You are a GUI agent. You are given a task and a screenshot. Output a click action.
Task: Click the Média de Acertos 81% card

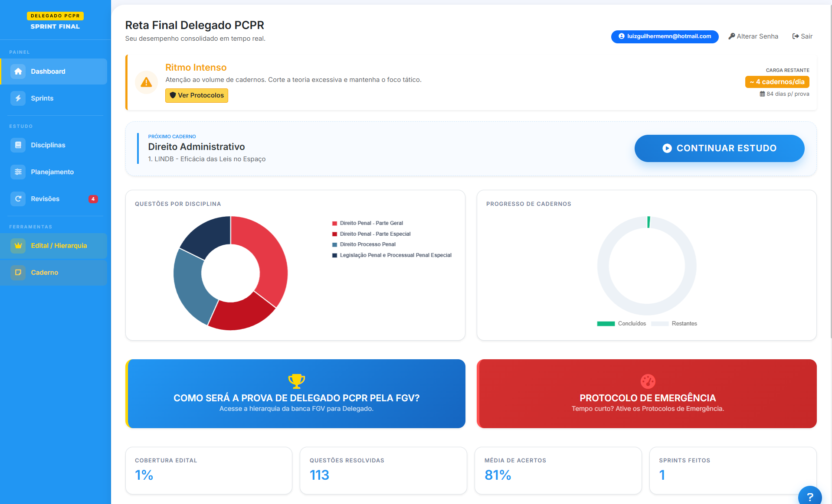click(558, 471)
